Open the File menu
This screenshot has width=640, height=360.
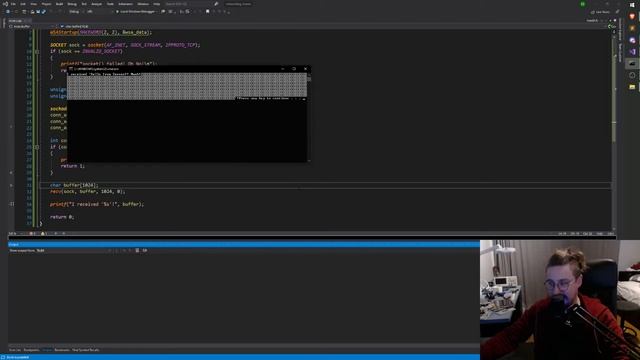pyautogui.click(x=13, y=4)
